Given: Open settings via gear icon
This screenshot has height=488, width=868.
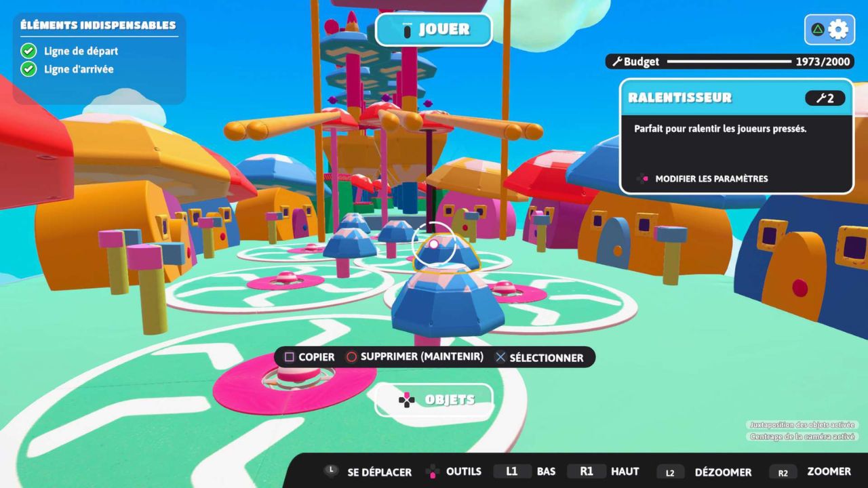Looking at the screenshot, I should coord(839,29).
